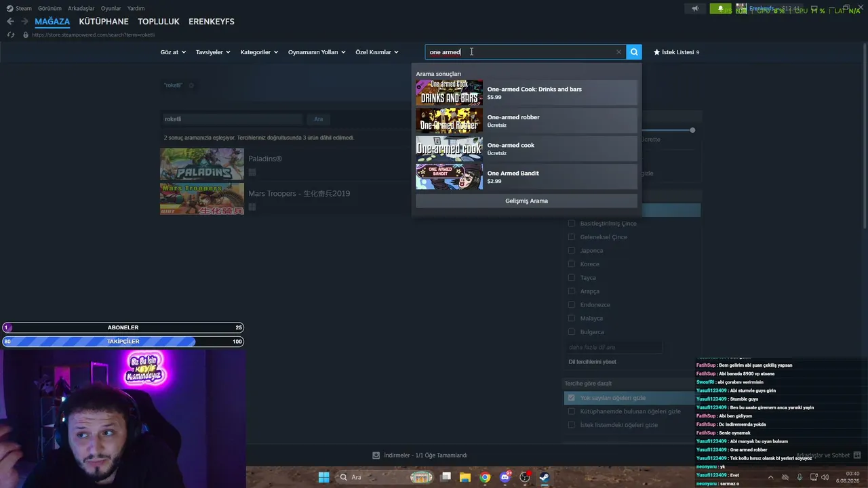
Task: Click the microphone icon in the system tray
Action: 800,477
